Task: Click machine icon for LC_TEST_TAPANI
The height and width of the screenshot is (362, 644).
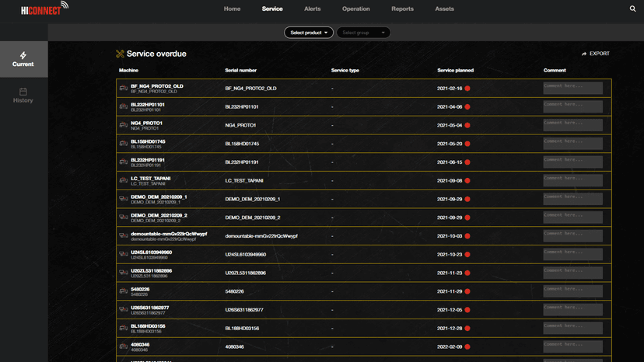Action: 124,181
